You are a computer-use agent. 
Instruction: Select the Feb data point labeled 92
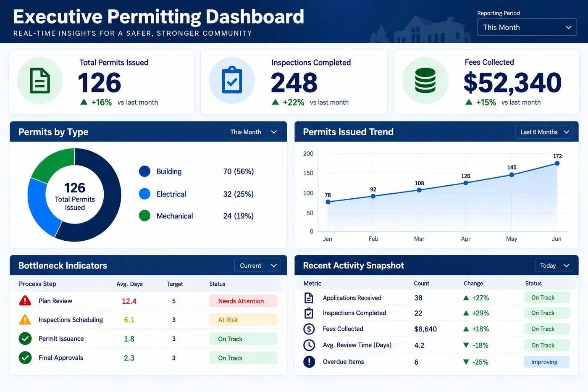[x=373, y=196]
